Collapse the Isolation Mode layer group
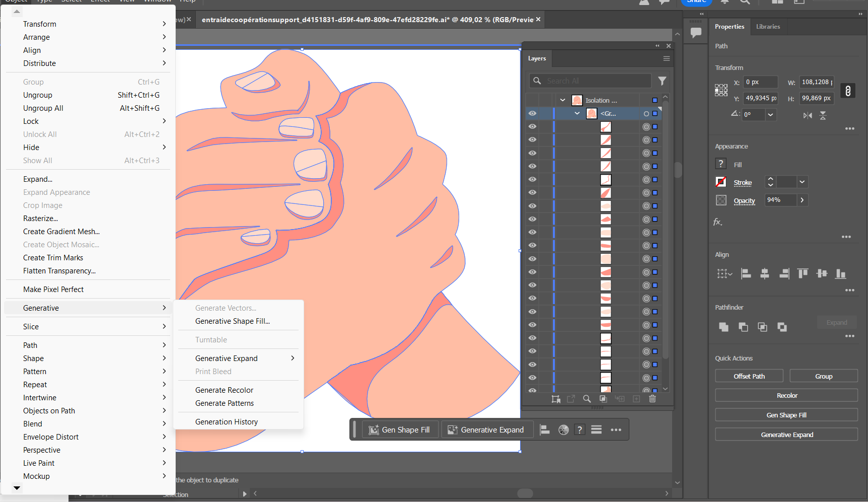 (x=562, y=100)
